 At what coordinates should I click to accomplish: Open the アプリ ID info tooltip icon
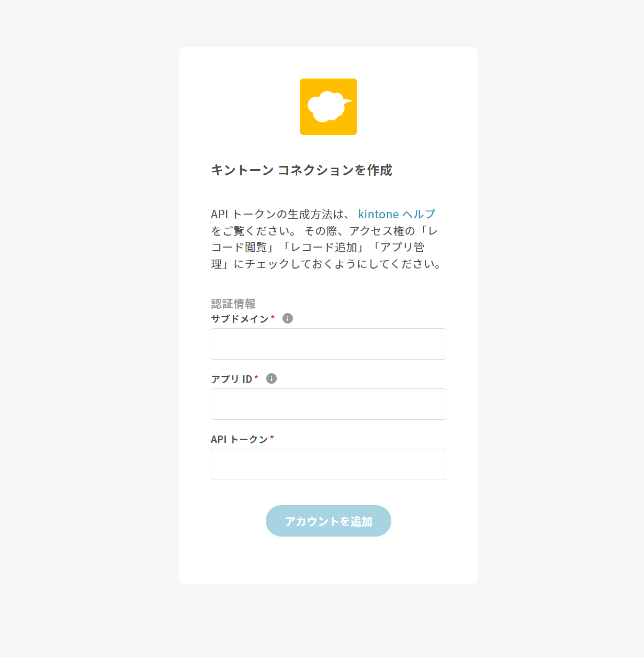(271, 378)
